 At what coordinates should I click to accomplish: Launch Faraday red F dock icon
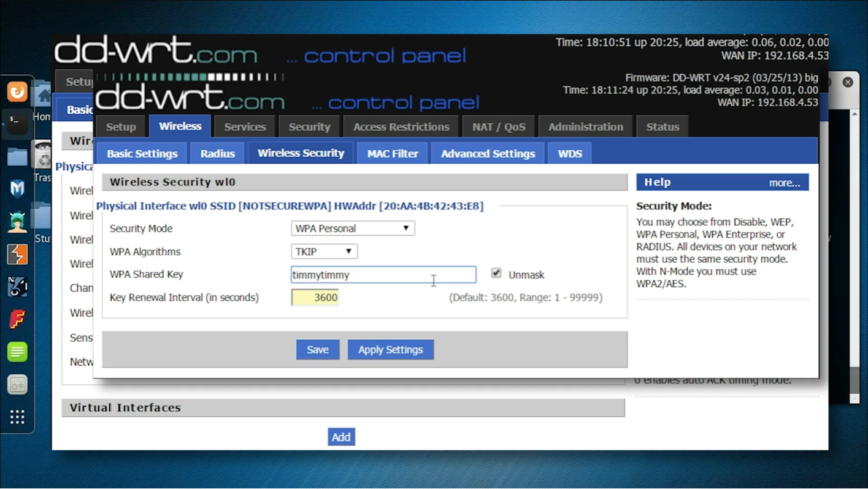[x=17, y=319]
